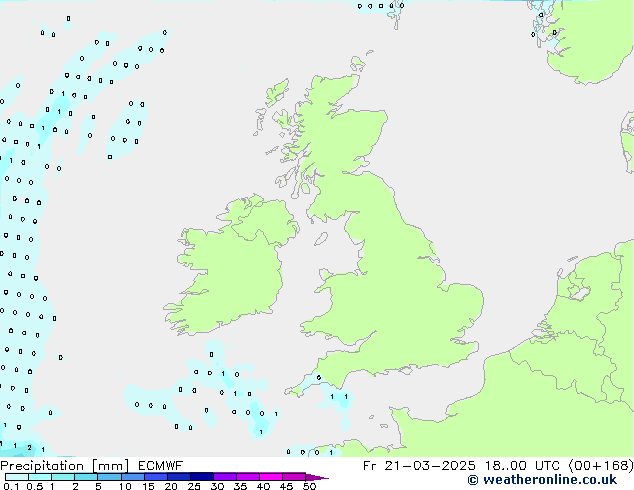Pick the 15–20 mm blue legend swatch

click(155, 477)
